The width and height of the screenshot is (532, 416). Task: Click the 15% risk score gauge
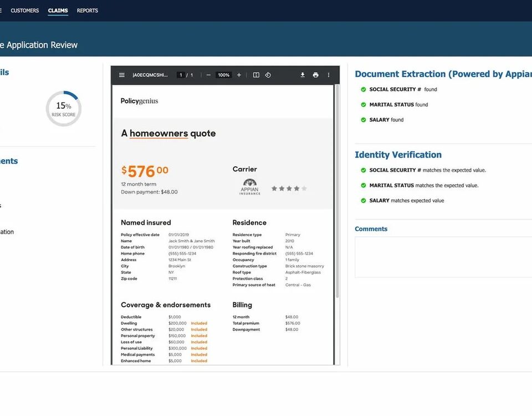tap(64, 109)
